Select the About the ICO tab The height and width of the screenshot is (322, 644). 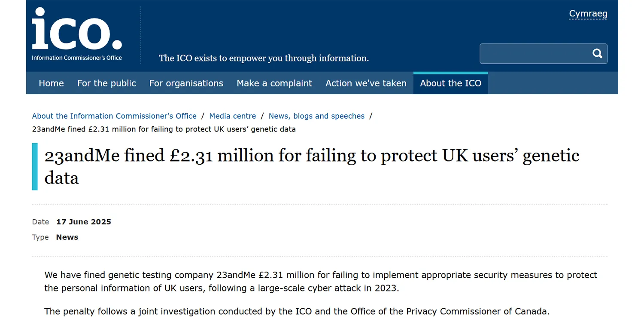[x=450, y=83]
